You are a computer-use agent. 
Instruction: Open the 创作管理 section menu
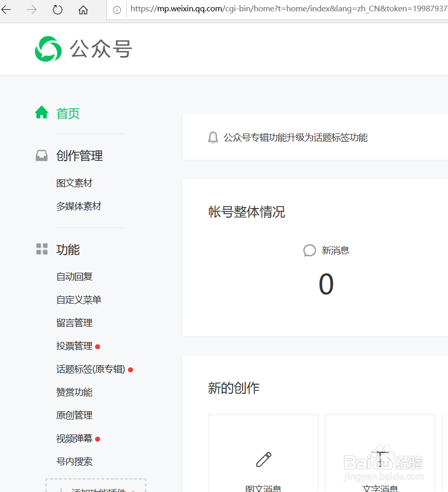[80, 155]
